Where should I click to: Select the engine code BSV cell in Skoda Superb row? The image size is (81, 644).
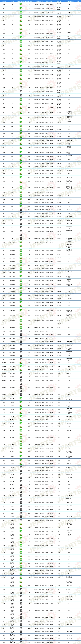(69, 381)
